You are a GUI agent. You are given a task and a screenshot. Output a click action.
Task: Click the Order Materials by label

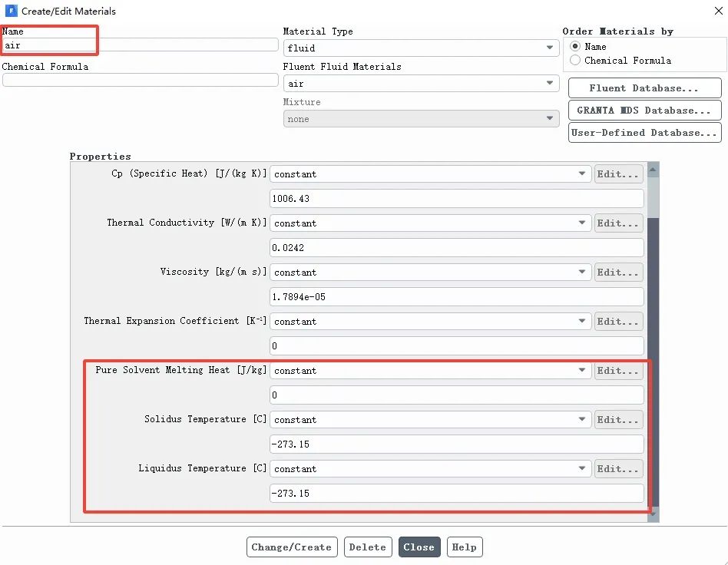click(x=618, y=31)
